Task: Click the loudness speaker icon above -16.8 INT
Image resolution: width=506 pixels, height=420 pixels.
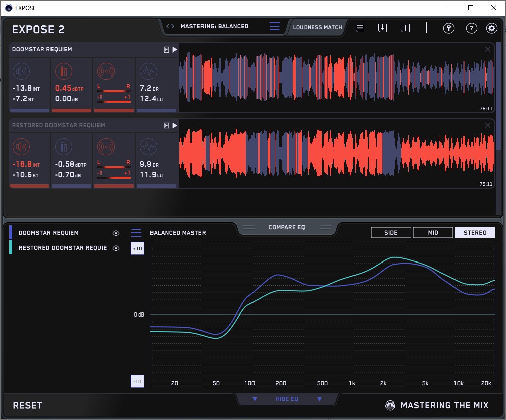Action: 21,147
